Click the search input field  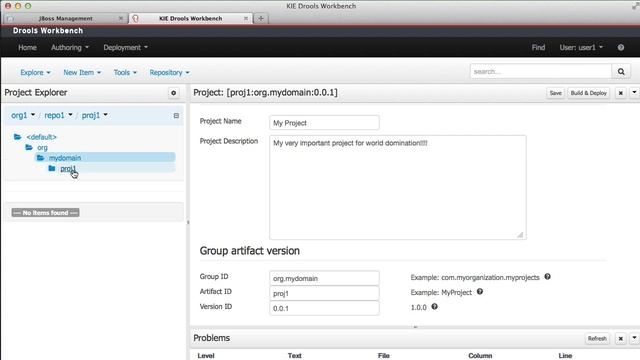pyautogui.click(x=541, y=72)
